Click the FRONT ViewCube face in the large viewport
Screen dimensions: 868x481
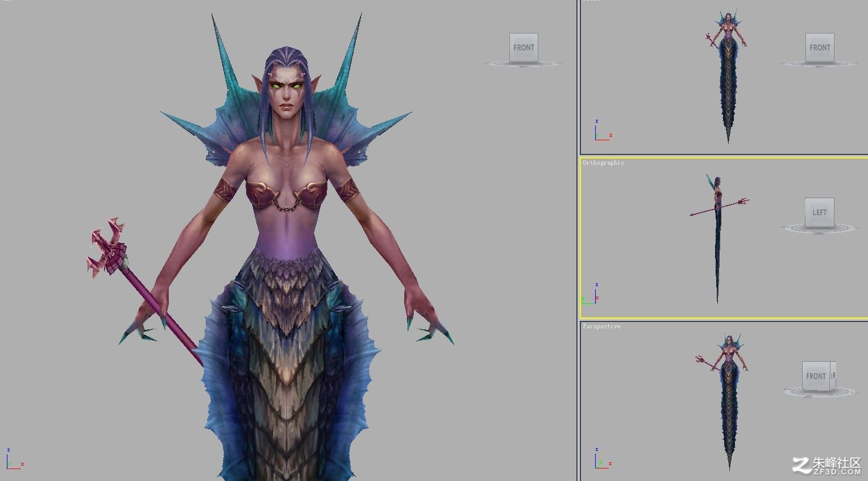pos(524,47)
